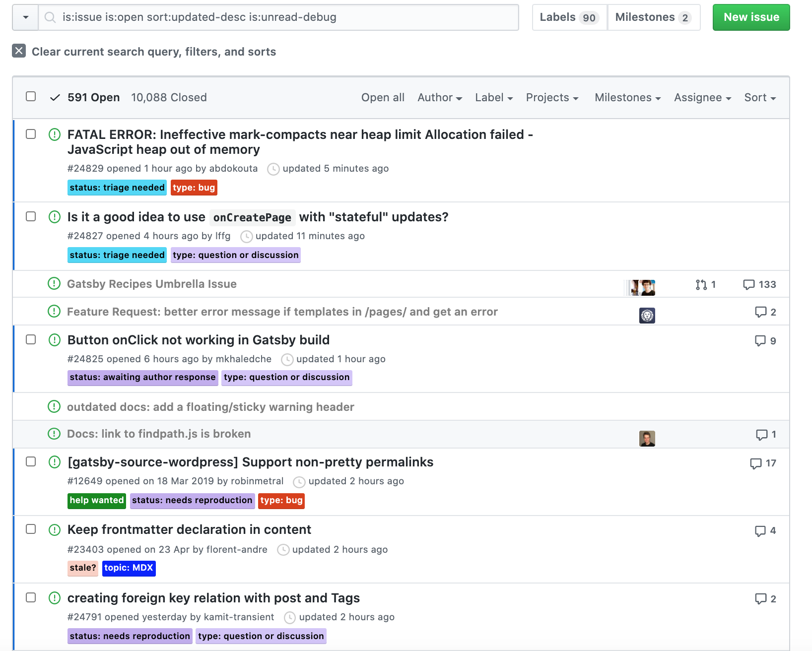812x651 pixels.
Task: Filter by blue 'status: triage needed' label on #24829
Action: click(x=117, y=188)
